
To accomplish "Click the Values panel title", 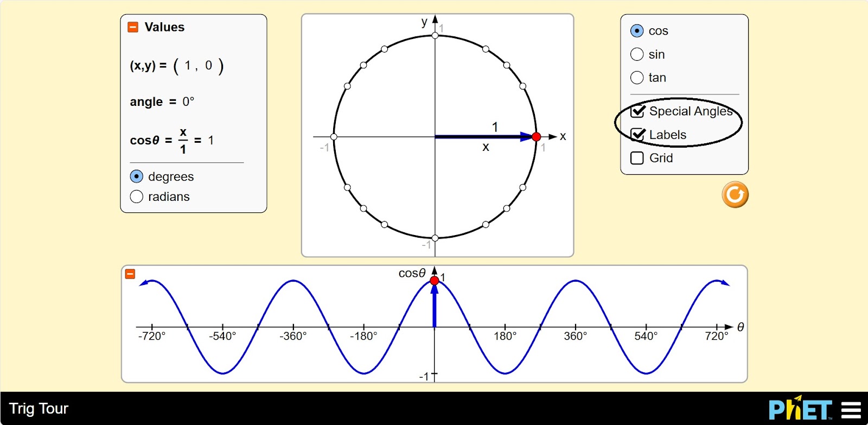I will click(x=164, y=27).
